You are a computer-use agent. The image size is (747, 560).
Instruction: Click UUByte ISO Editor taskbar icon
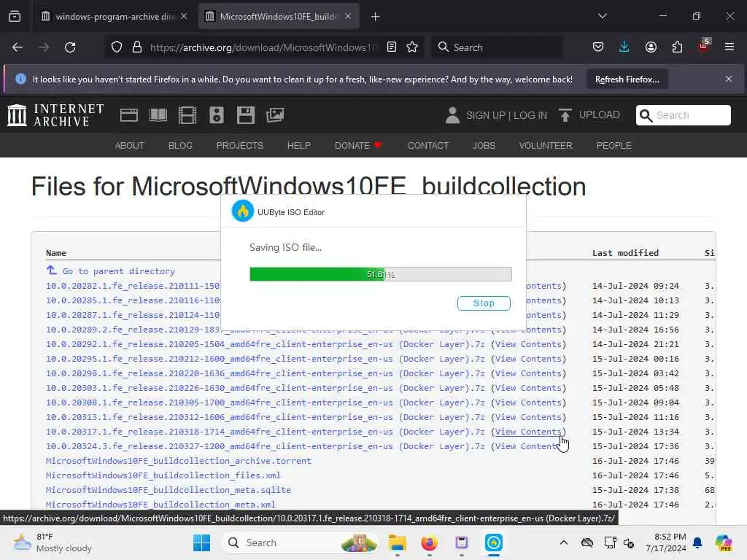494,542
